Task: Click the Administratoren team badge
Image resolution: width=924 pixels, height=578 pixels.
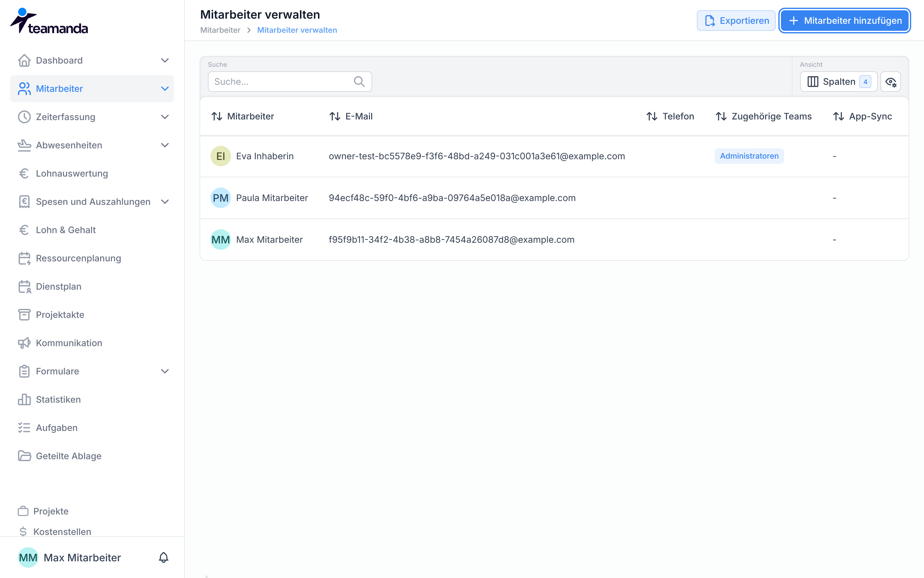Action: pyautogui.click(x=749, y=156)
